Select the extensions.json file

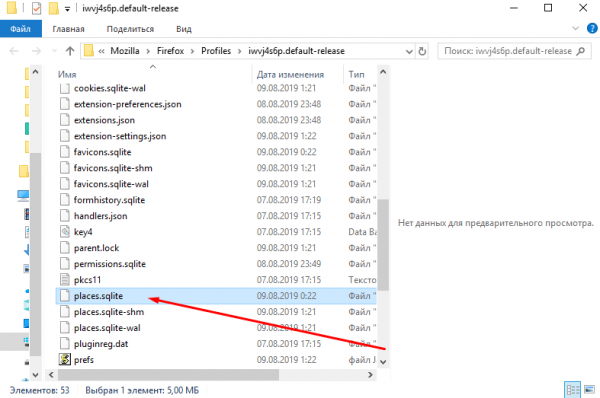[104, 120]
